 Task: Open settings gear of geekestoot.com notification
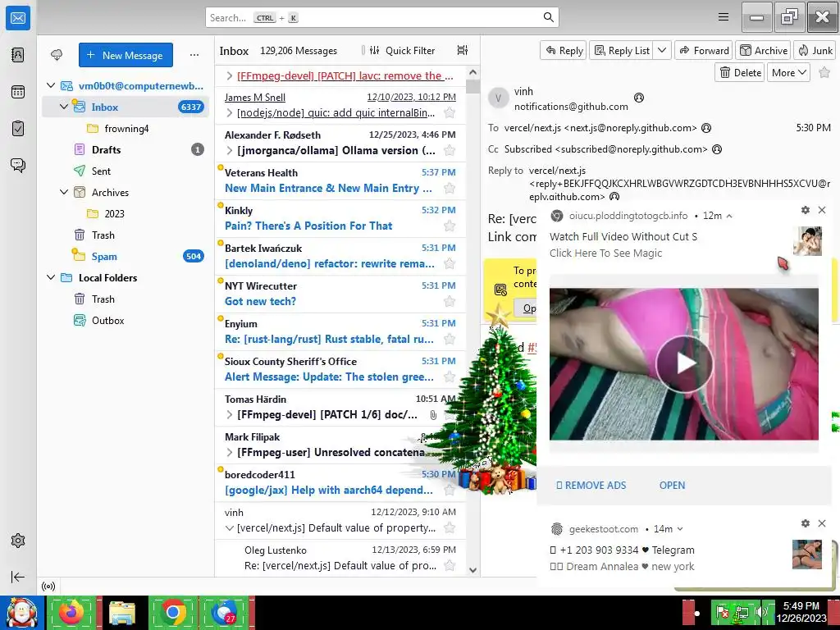[805, 523]
